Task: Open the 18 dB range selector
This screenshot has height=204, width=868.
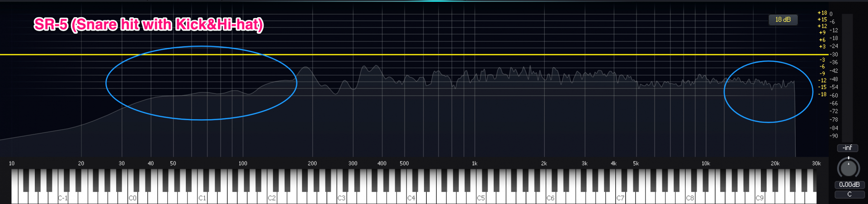Action: [x=783, y=20]
